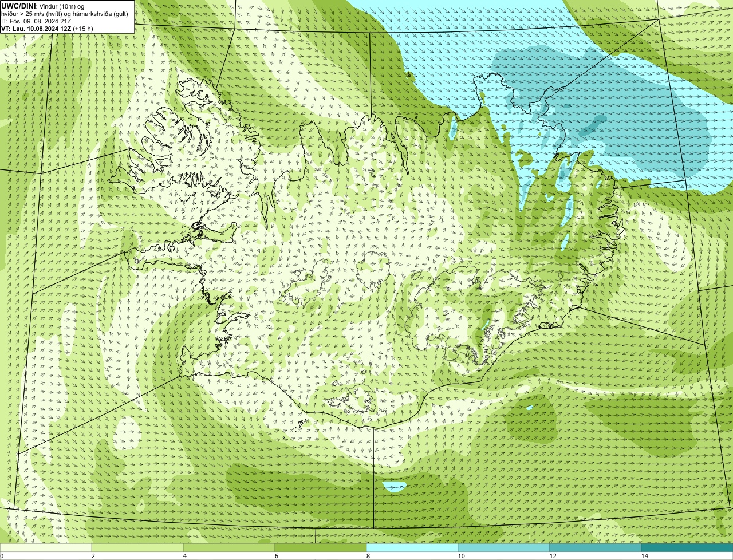Select the "VT: Lau. 10.08.2024 12Z (+15 h)" line
Screen dimensions: 733x560
tap(47, 28)
